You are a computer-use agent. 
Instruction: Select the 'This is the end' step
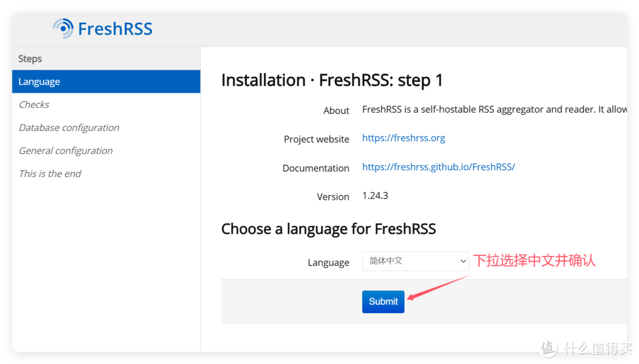[50, 174]
